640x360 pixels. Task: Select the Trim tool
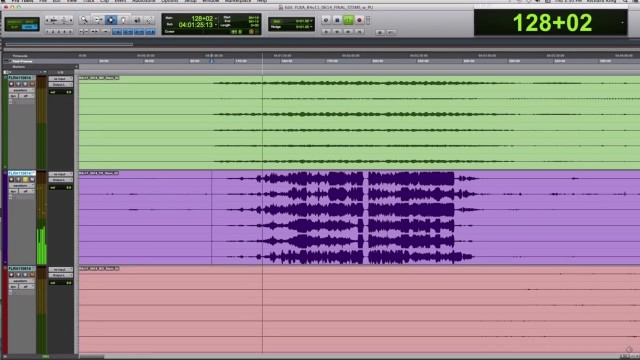tap(98, 20)
